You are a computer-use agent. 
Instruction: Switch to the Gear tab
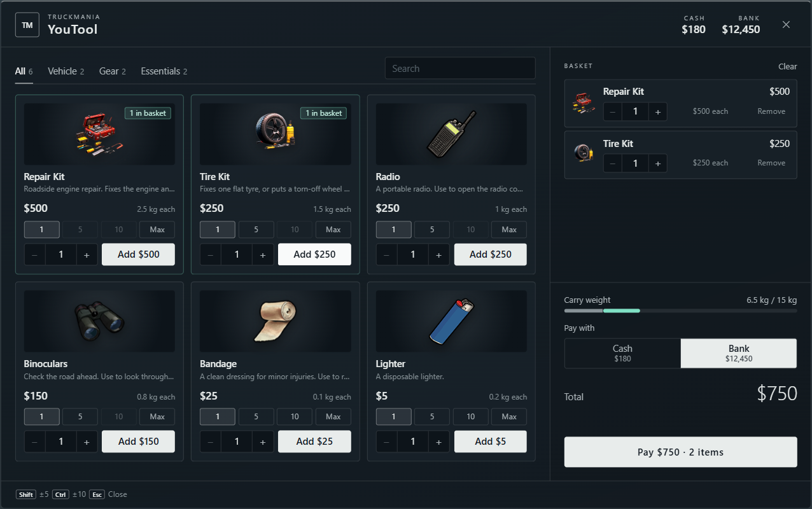(x=113, y=71)
